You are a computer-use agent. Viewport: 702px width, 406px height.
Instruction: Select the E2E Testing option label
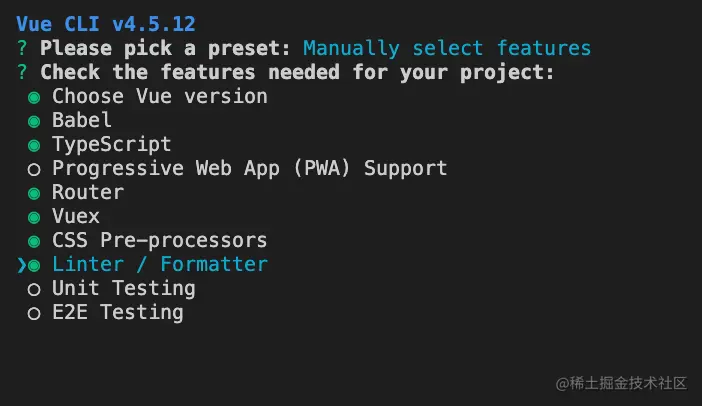[x=118, y=313]
